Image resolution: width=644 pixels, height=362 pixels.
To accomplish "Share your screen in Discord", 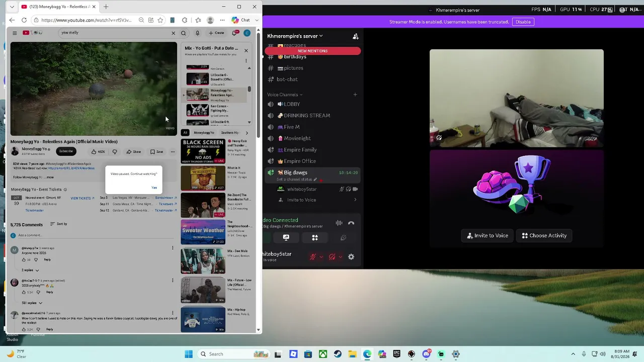I will pyautogui.click(x=286, y=238).
